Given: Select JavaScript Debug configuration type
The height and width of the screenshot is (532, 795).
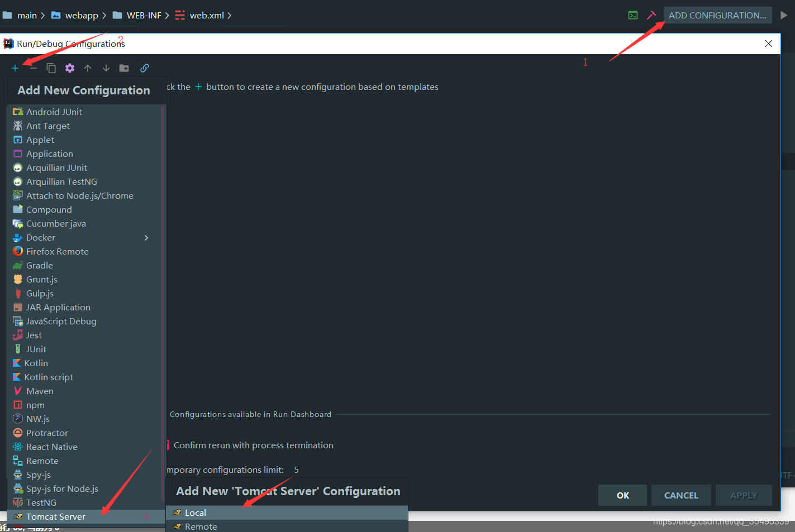Looking at the screenshot, I should click(84, 321).
